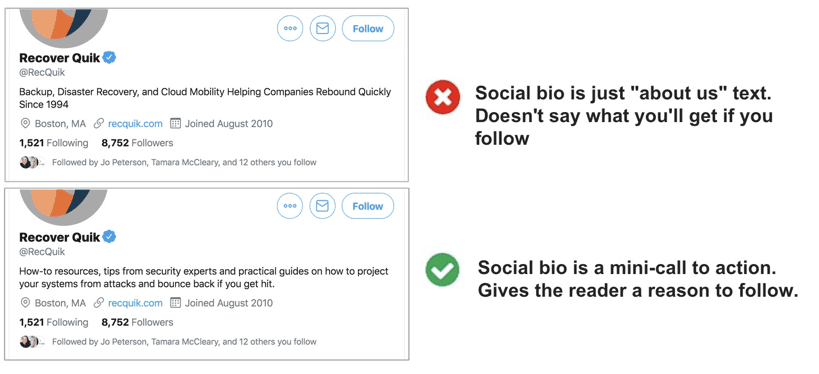The height and width of the screenshot is (374, 819).
Task: Click Boston, MA location in top profile
Action: (53, 124)
